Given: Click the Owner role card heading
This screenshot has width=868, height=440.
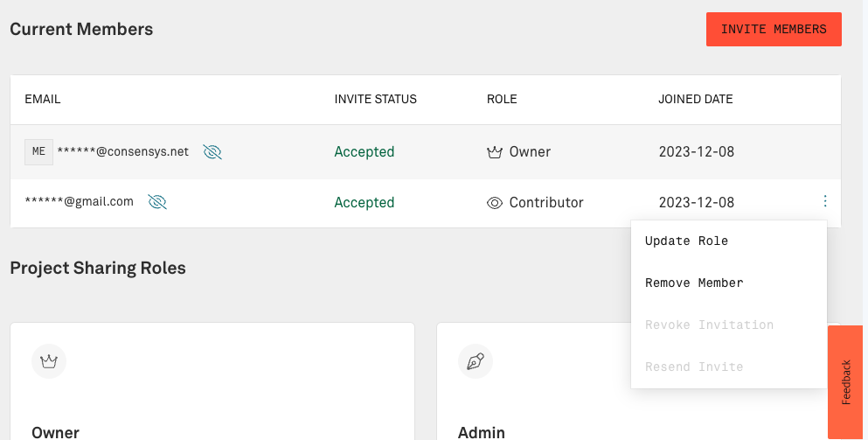Looking at the screenshot, I should tap(55, 432).
